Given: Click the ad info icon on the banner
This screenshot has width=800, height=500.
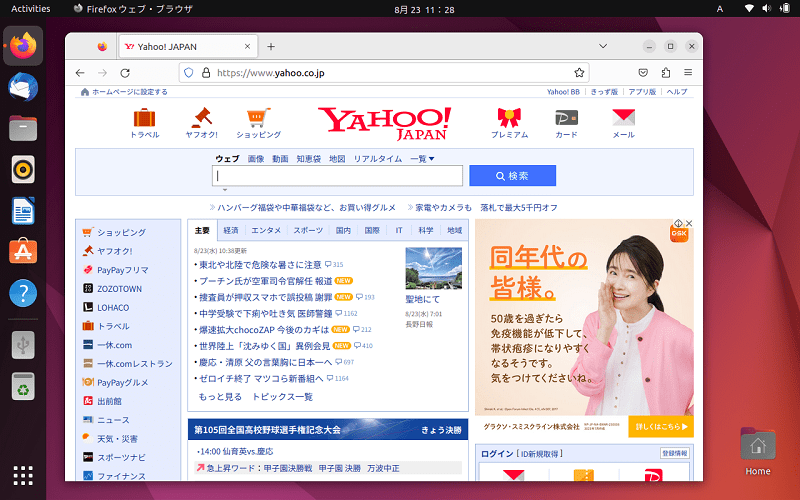Looking at the screenshot, I should point(678,223).
